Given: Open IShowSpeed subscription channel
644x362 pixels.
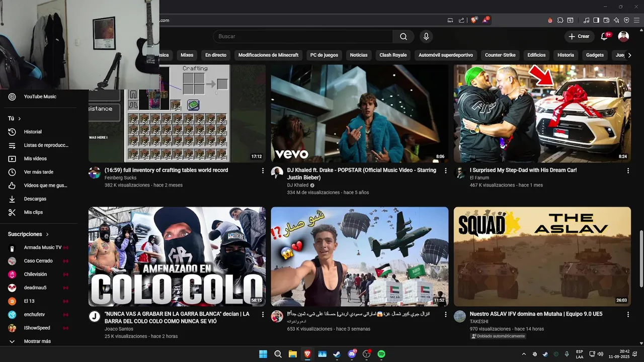Looking at the screenshot, I should coord(39,328).
